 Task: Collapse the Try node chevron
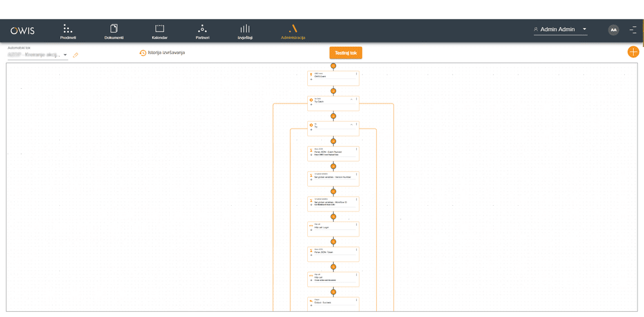pyautogui.click(x=352, y=124)
